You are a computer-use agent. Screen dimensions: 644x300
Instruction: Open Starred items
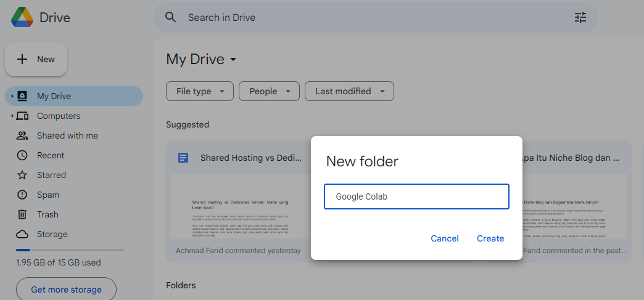tap(51, 175)
